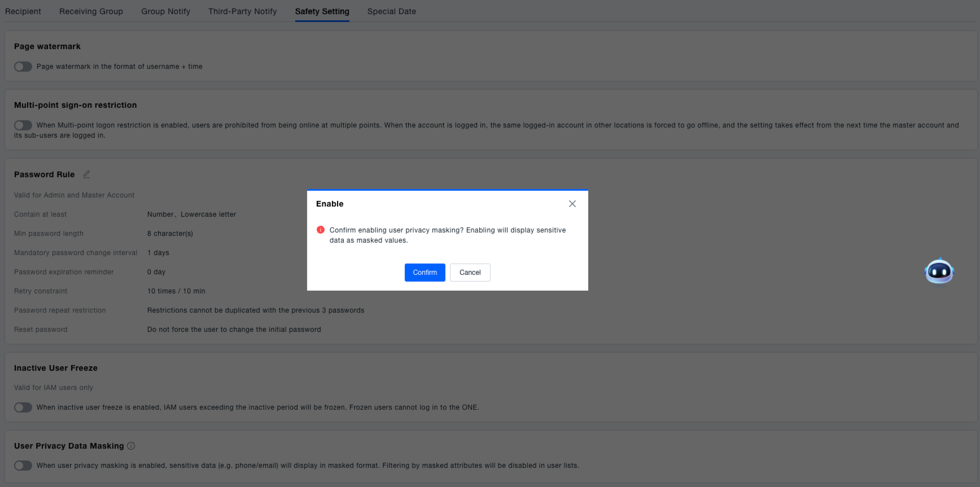This screenshot has width=980, height=487.
Task: Enable Multi-point sign-on restriction switch
Action: click(23, 125)
